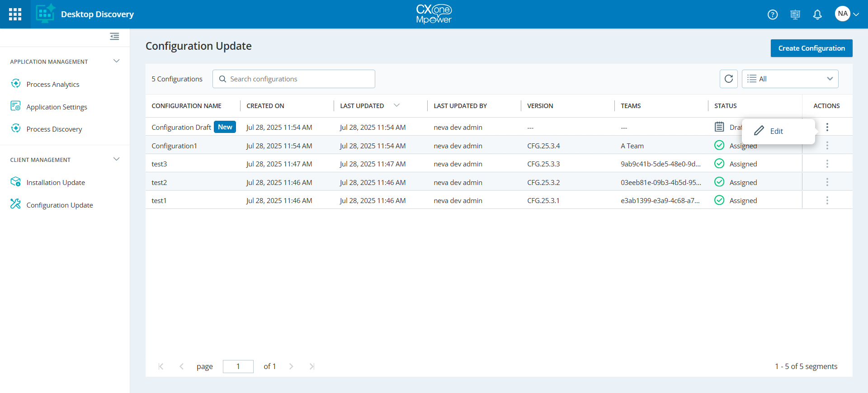Open Installation Update in sidebar
868x393 pixels.
(56, 182)
